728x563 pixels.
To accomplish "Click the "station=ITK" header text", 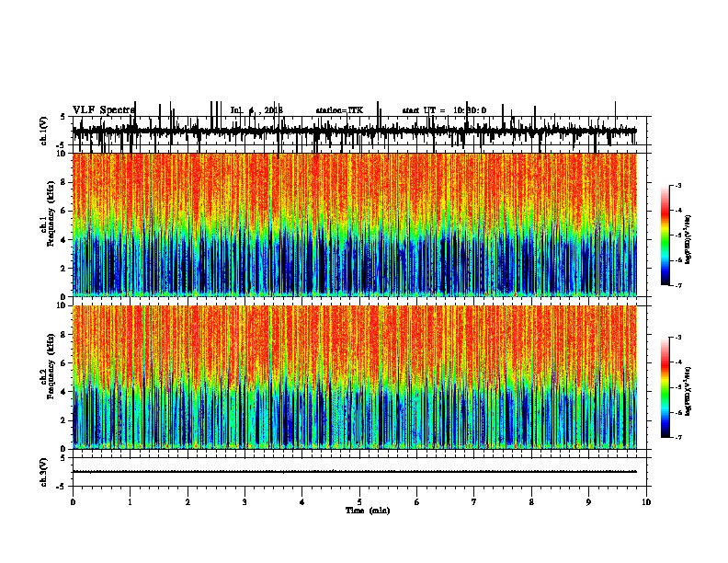I will pyautogui.click(x=339, y=110).
